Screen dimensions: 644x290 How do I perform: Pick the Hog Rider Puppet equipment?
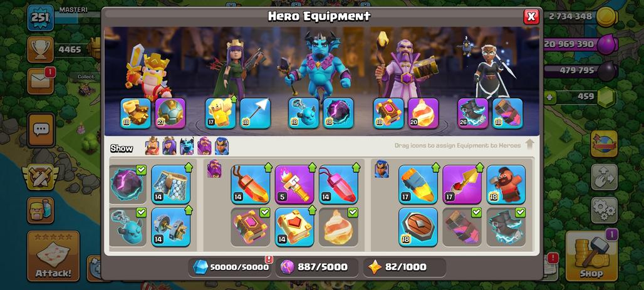click(506, 184)
